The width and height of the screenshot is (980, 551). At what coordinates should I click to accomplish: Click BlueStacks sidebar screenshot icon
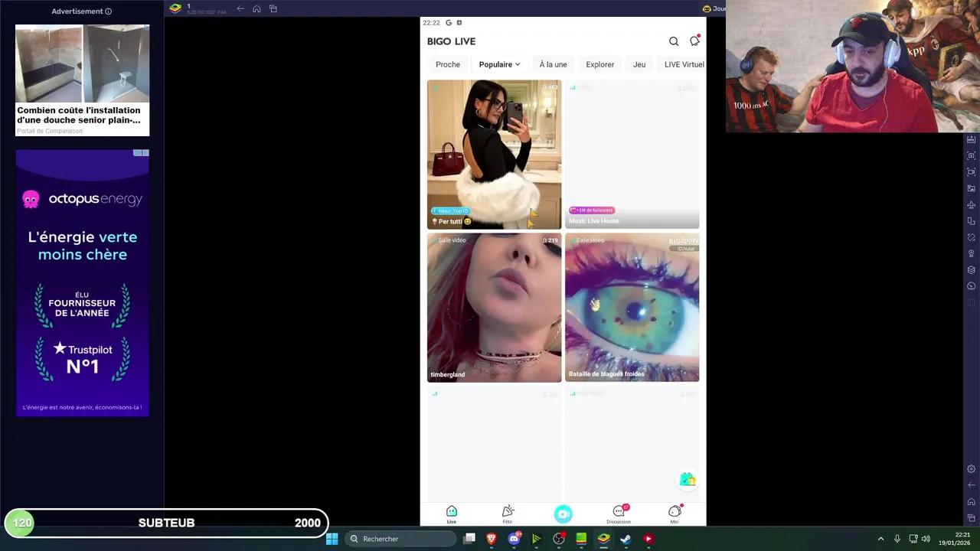click(x=972, y=155)
